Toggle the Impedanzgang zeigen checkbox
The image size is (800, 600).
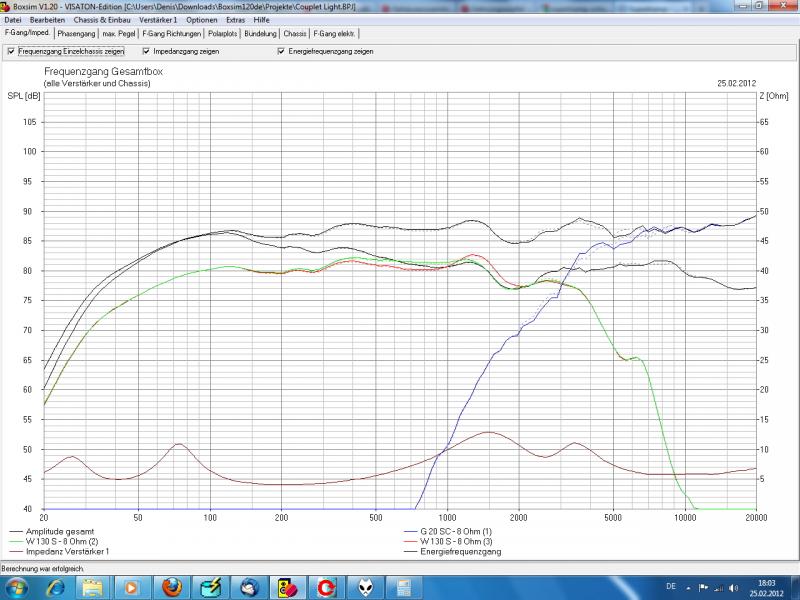coord(147,51)
